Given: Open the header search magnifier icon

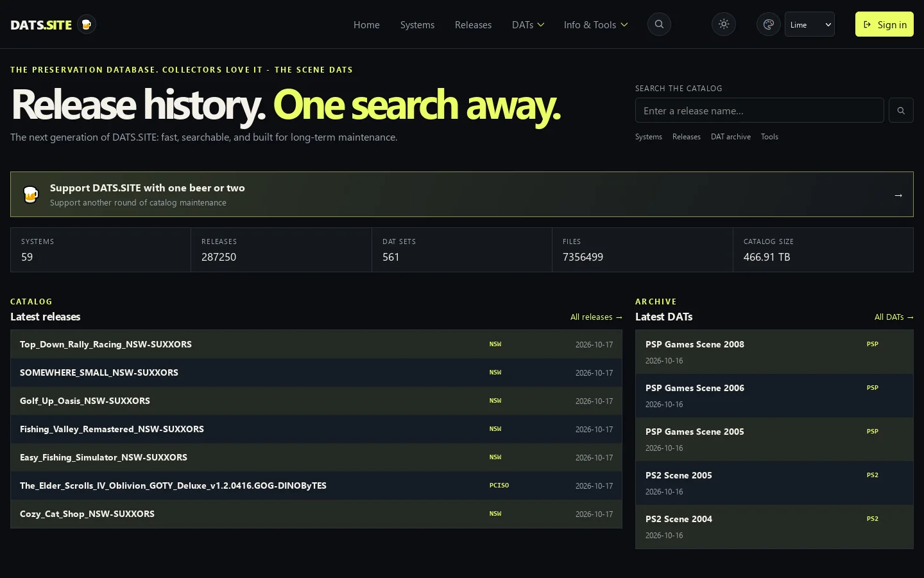Looking at the screenshot, I should pyautogui.click(x=659, y=24).
